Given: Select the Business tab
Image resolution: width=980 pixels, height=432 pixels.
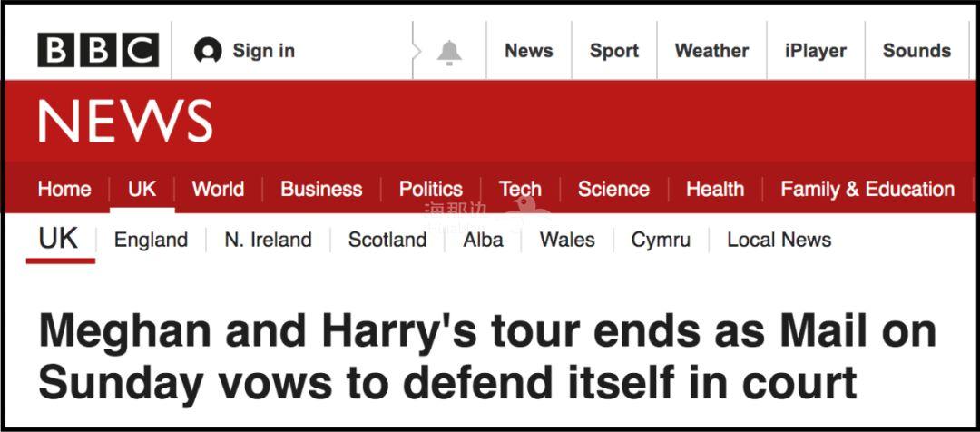Looking at the screenshot, I should coord(321,189).
